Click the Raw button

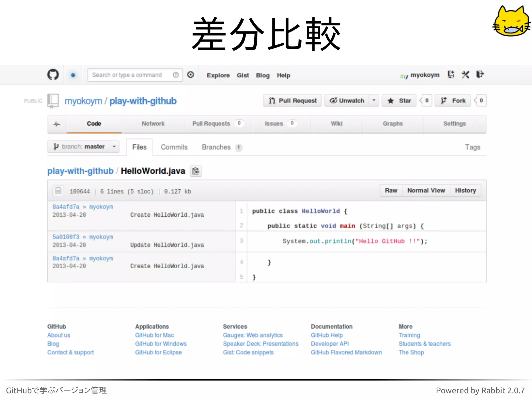(391, 191)
